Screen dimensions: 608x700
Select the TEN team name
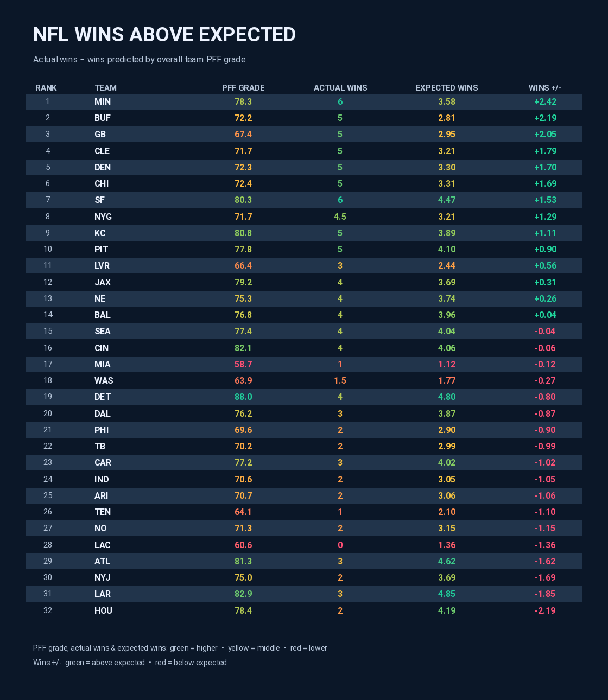(x=103, y=512)
